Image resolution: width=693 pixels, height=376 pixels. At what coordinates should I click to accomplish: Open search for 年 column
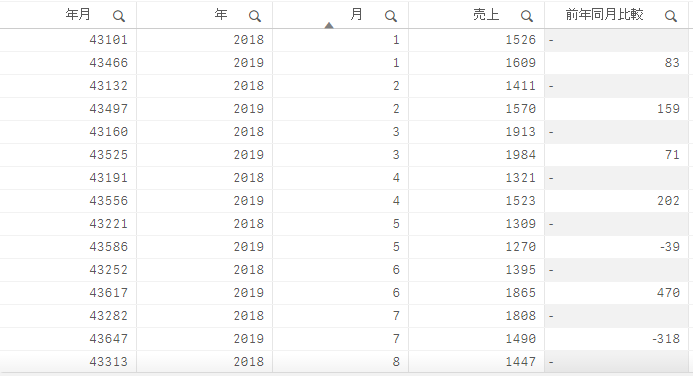255,16
